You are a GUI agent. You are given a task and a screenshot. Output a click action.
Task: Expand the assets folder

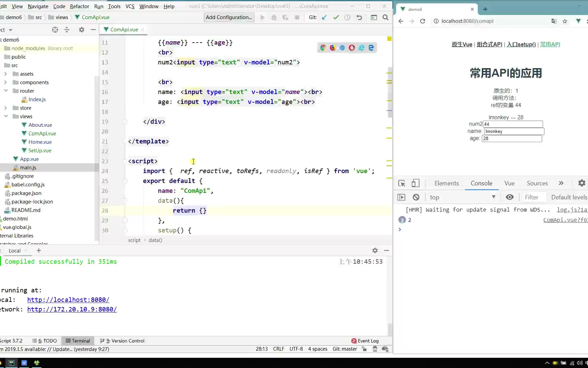tap(5, 74)
